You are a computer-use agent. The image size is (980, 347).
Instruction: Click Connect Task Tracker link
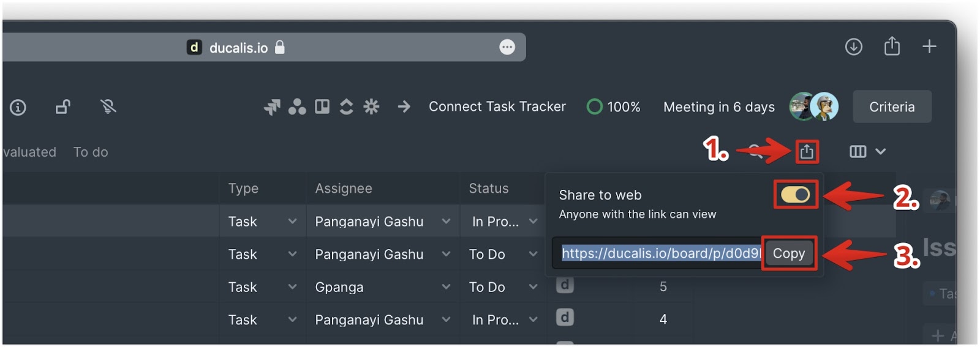(x=497, y=106)
